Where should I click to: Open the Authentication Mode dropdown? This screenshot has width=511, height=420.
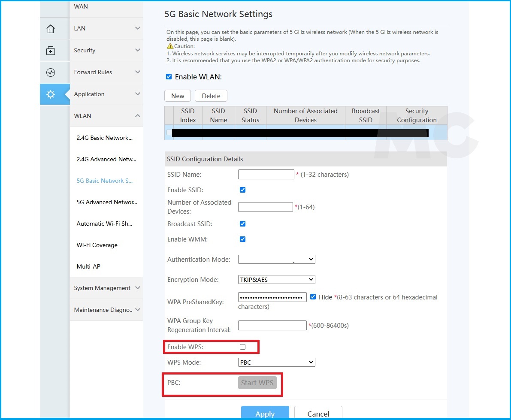276,260
